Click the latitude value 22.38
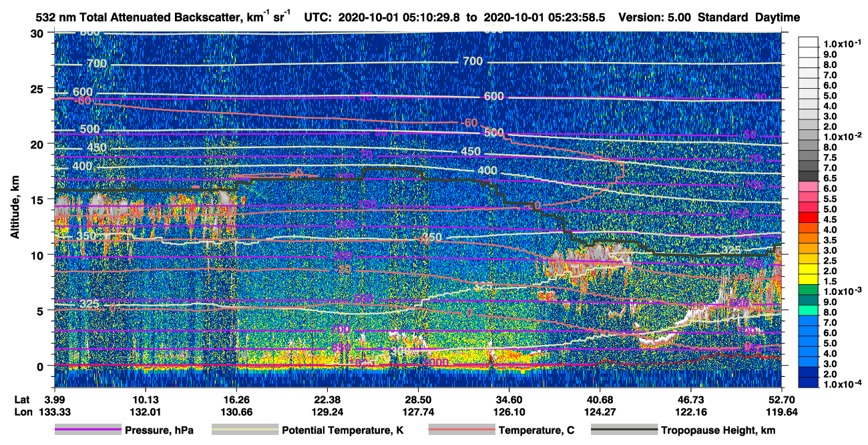Image resolution: width=868 pixels, height=445 pixels. [327, 399]
